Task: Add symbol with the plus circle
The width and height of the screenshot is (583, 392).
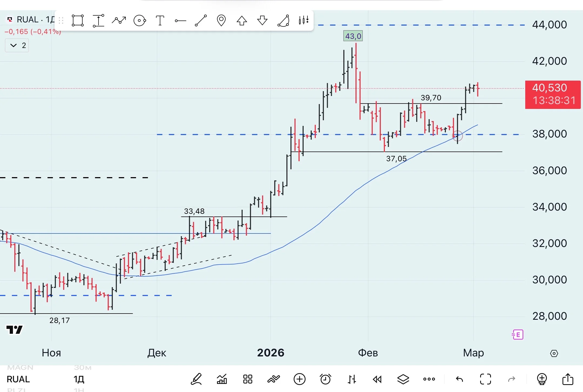Action: point(300,379)
